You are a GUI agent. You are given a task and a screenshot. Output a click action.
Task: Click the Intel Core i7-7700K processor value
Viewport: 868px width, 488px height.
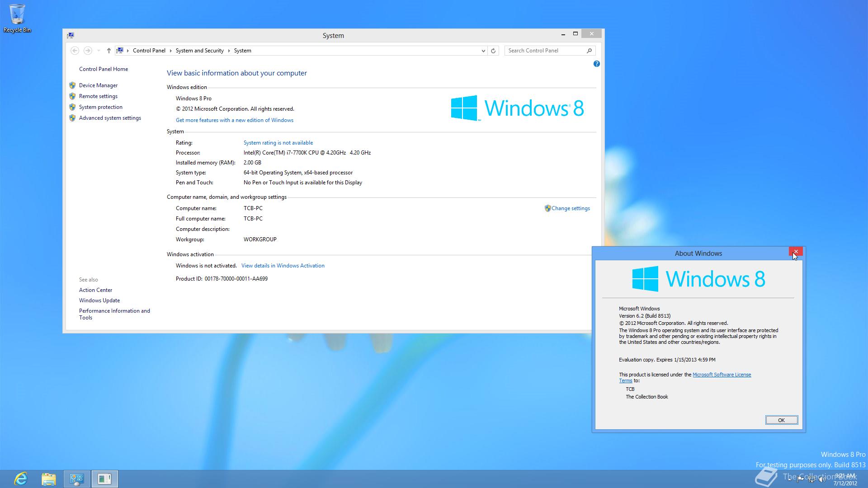[307, 153]
